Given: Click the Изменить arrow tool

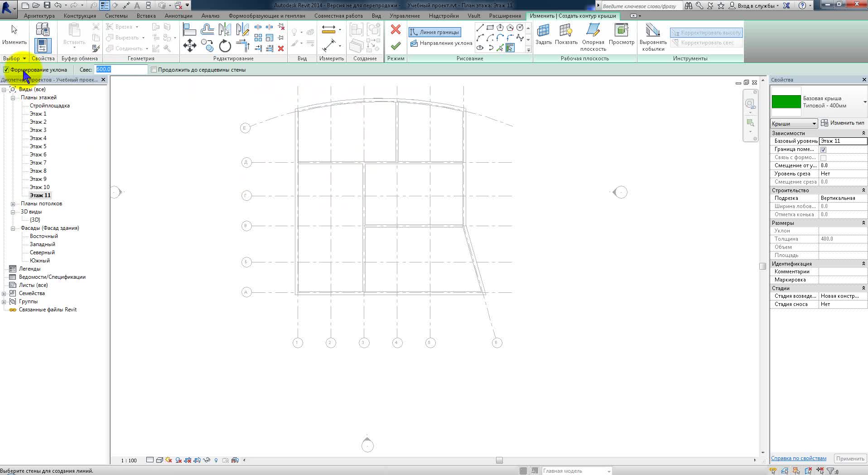Looking at the screenshot, I should pos(14,30).
